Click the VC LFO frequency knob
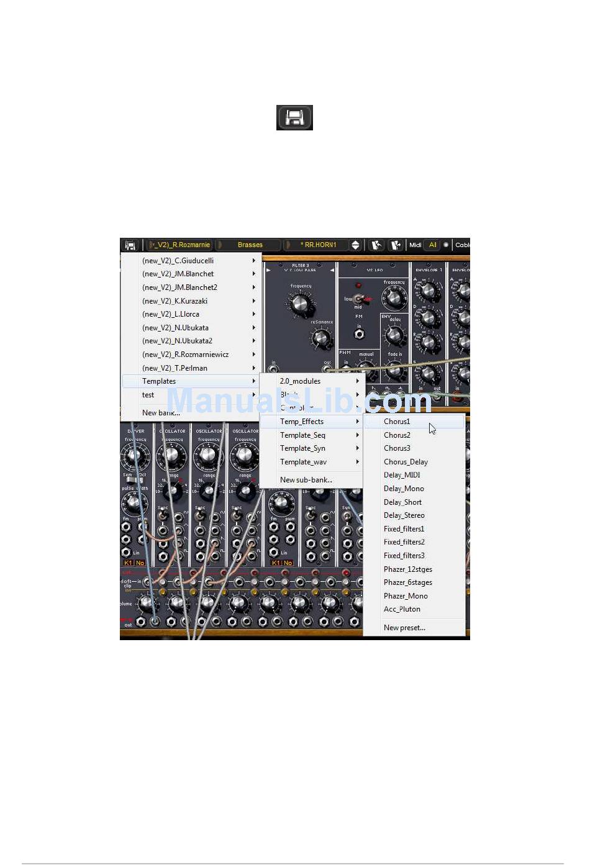This screenshot has height=868, width=590. pyautogui.click(x=394, y=298)
